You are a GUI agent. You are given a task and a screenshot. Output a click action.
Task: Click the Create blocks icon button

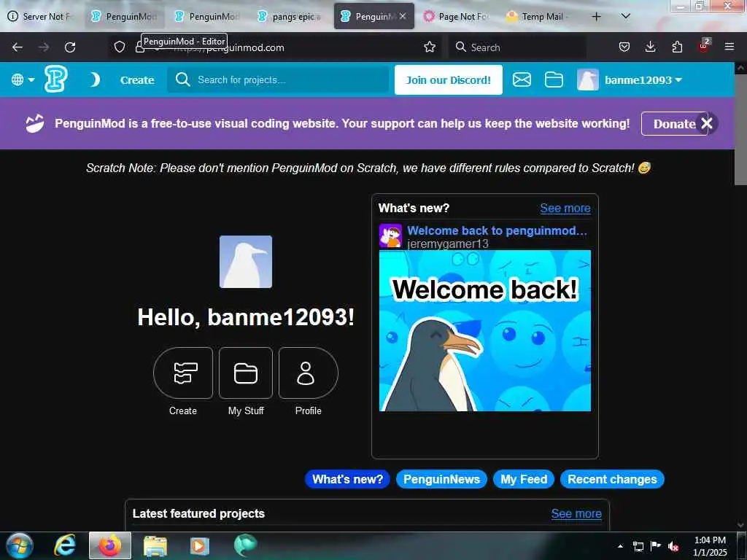click(x=183, y=373)
